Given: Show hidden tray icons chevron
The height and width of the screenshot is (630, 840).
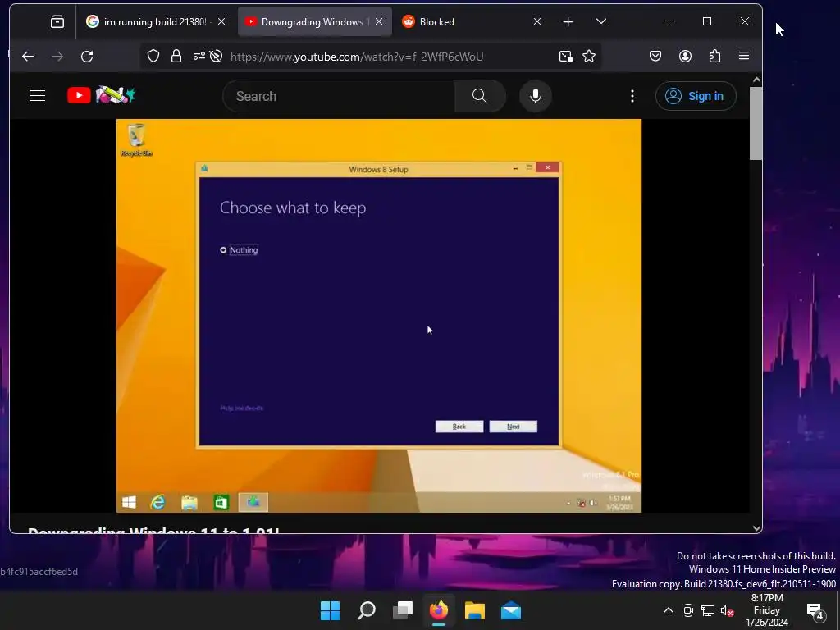Looking at the screenshot, I should (669, 610).
